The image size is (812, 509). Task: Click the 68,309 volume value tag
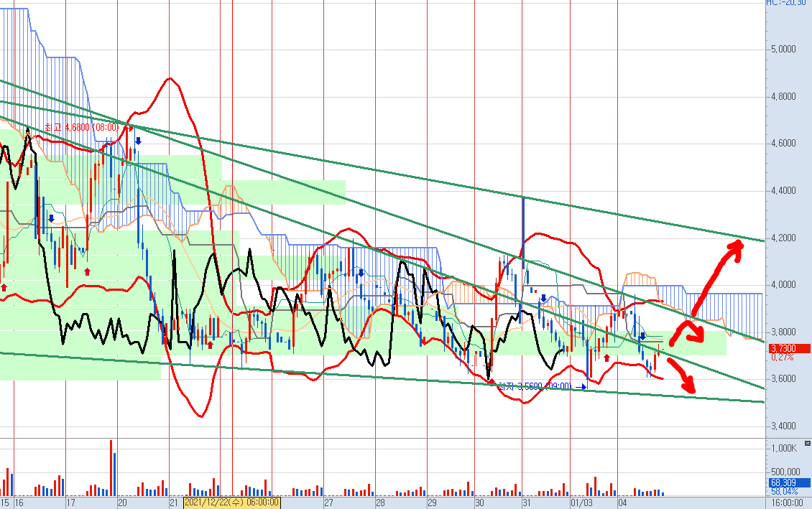[x=790, y=482]
